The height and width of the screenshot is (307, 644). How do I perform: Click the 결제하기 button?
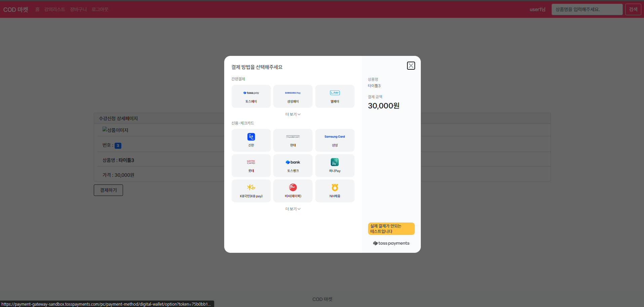click(108, 190)
